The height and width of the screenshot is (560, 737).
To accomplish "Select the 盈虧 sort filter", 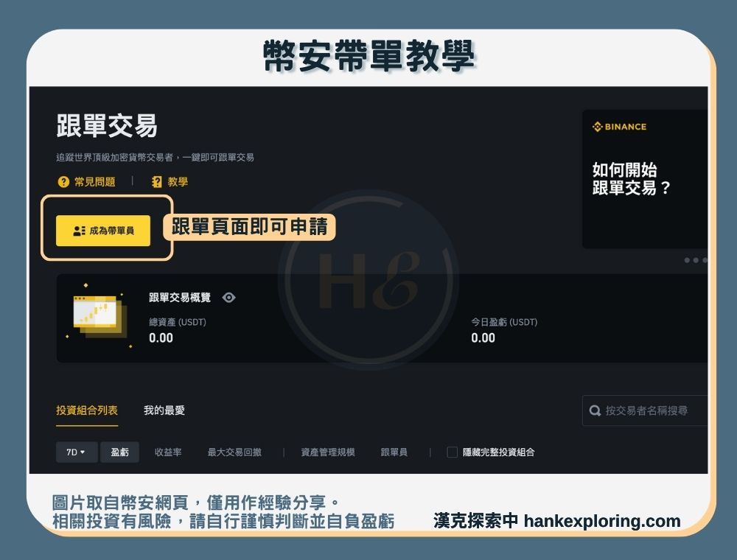I will click(119, 452).
